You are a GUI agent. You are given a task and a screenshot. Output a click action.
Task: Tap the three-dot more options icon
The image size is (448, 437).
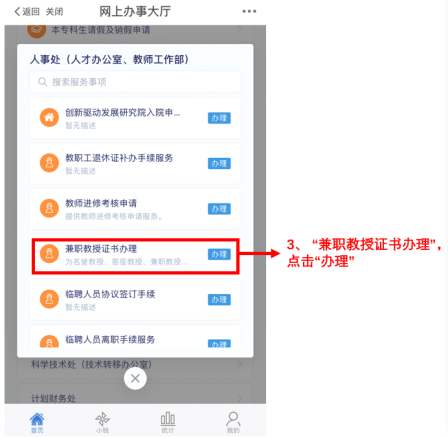click(249, 11)
